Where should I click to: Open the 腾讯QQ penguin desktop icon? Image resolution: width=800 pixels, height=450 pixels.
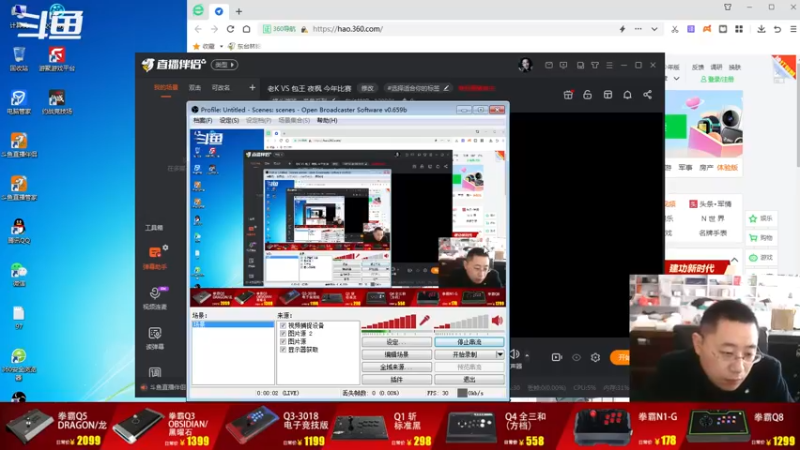tap(19, 231)
